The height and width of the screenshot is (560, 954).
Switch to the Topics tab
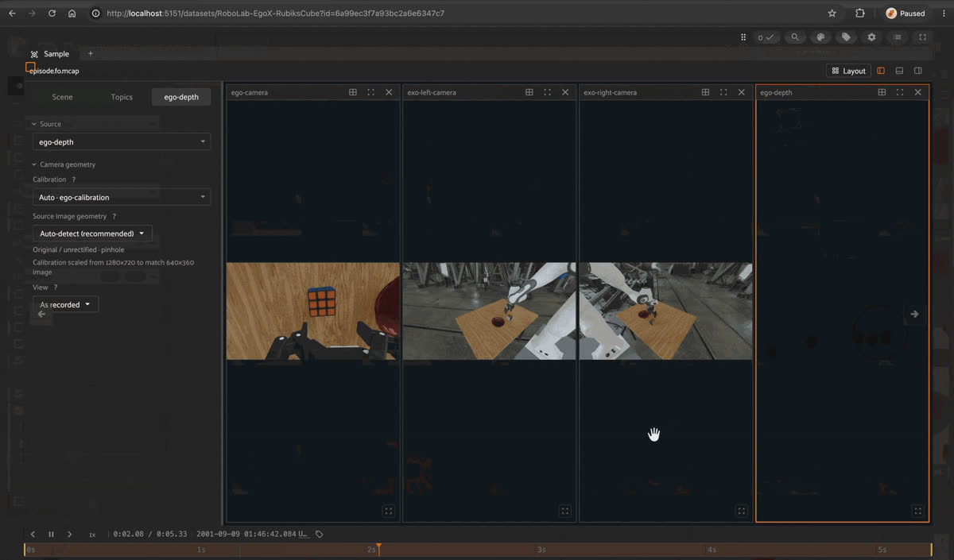[x=122, y=97]
